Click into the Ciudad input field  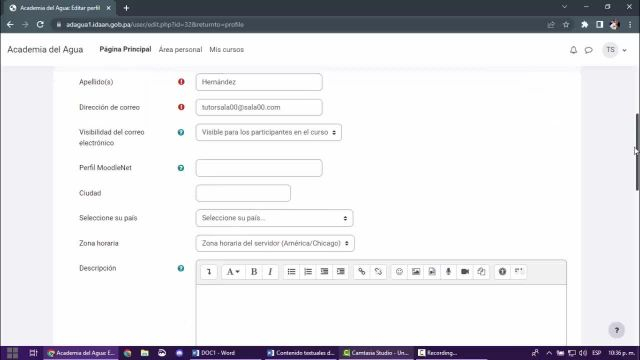point(243,193)
